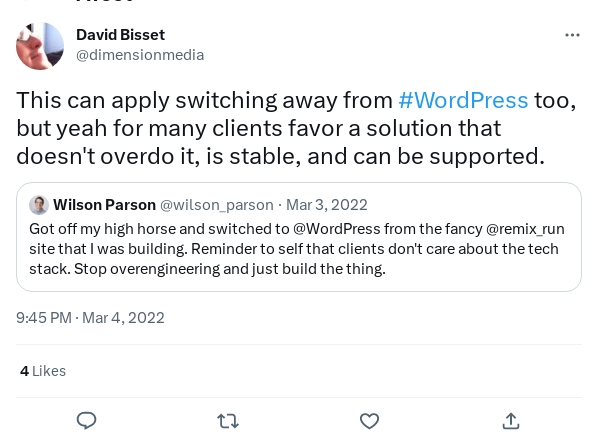Click the @wilson_parson handle
The width and height of the screenshot is (598, 435).
click(217, 205)
